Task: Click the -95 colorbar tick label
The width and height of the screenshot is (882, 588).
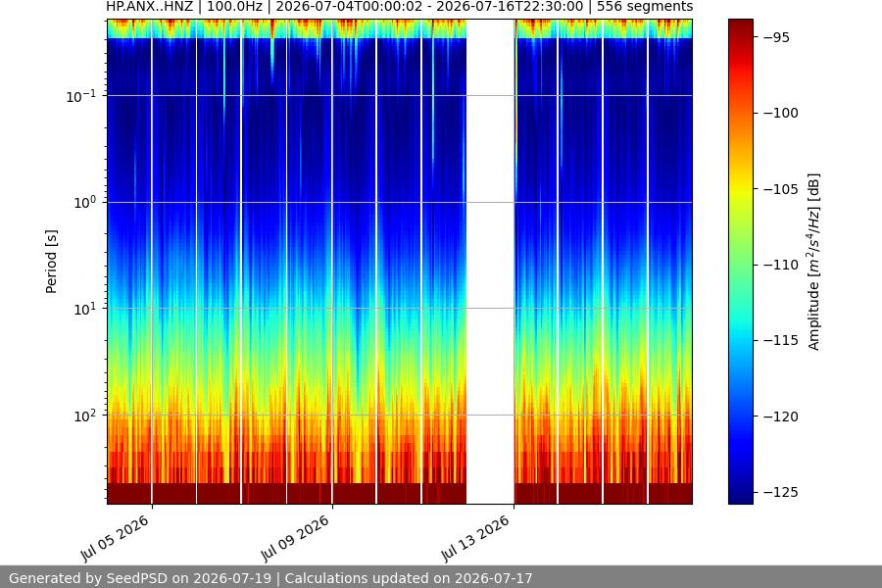Action: coord(776,37)
